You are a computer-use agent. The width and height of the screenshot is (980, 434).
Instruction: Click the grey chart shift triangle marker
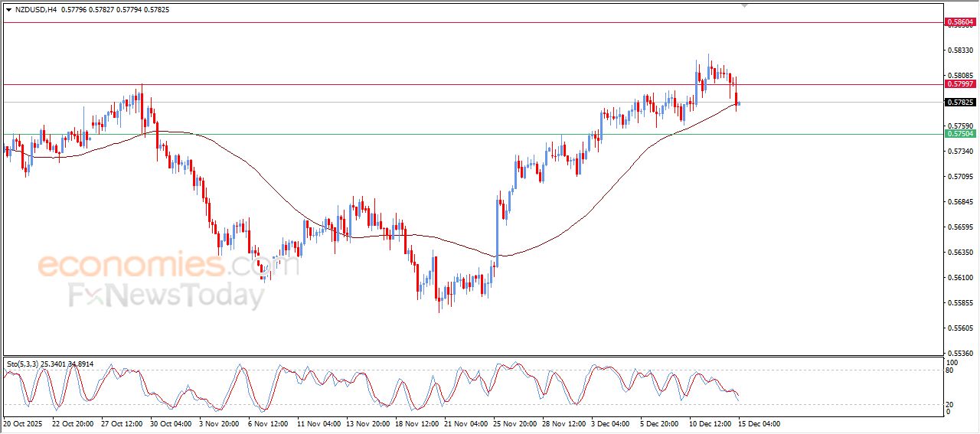(746, 5)
